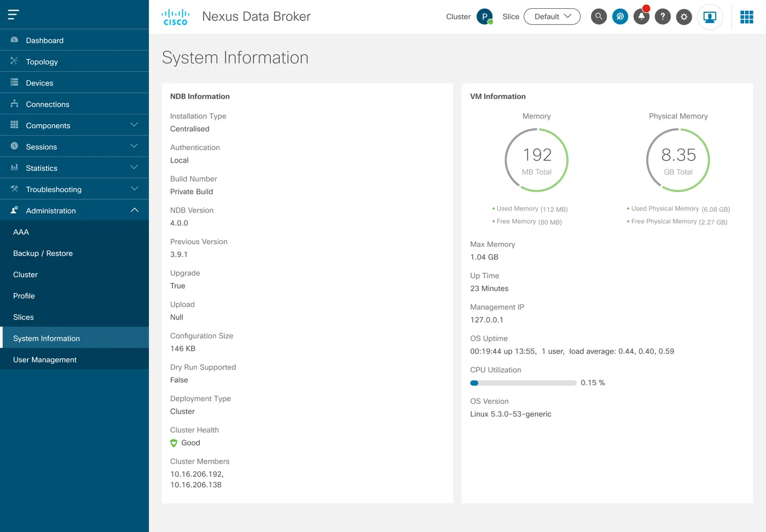Click the CPU Utilization progress bar
The width and height of the screenshot is (766, 532).
[x=523, y=383]
